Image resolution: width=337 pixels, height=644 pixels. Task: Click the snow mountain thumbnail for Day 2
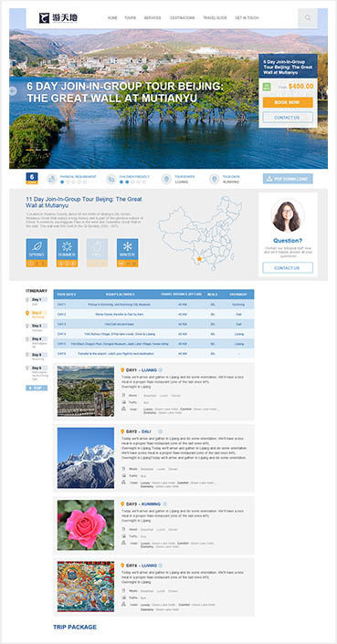coord(86,458)
